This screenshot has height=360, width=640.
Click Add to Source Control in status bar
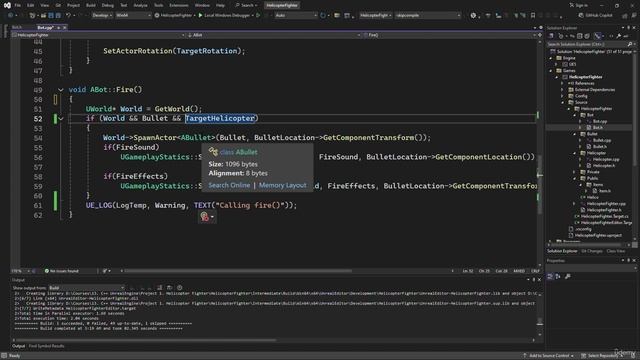click(548, 356)
